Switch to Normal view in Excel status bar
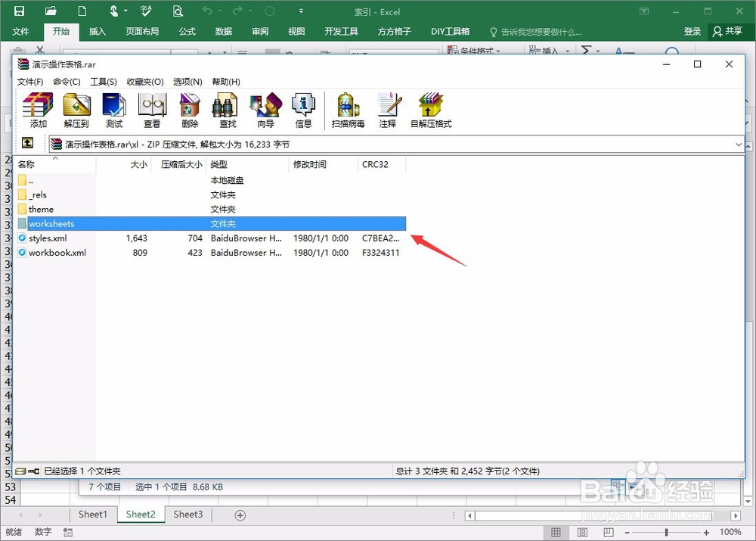Screen dimensions: 756x541 (x=556, y=533)
